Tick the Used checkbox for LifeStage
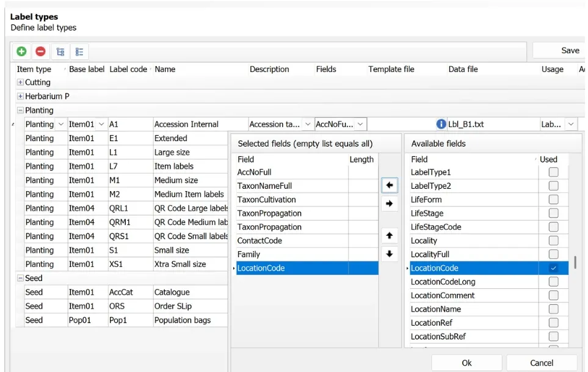 click(x=553, y=213)
